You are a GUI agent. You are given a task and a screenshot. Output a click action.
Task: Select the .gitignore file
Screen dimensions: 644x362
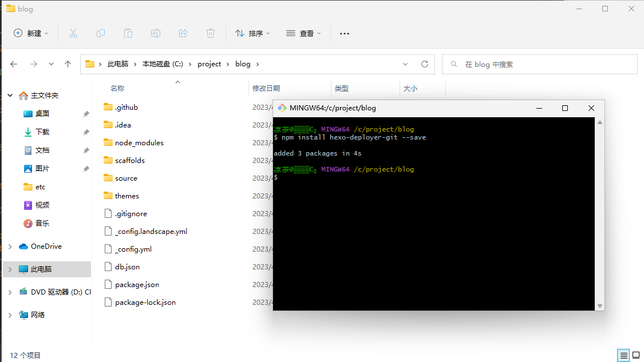click(x=125, y=213)
